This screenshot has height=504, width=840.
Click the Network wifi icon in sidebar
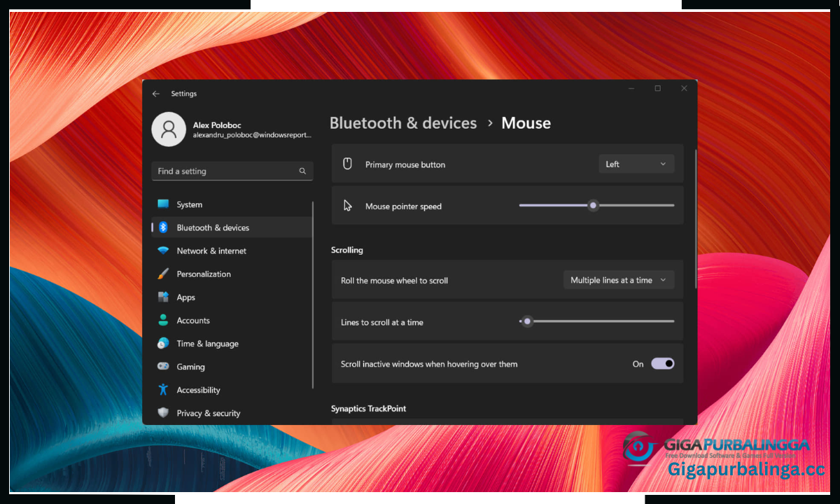[x=163, y=251]
